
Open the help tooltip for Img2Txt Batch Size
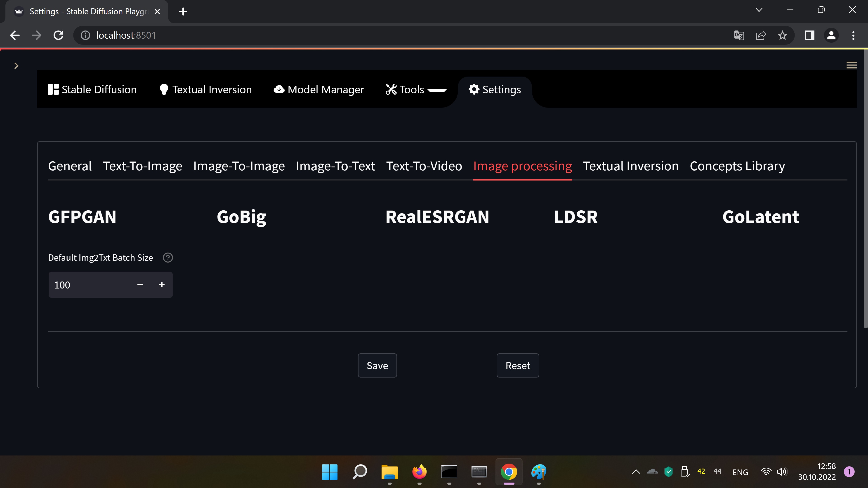coord(167,257)
